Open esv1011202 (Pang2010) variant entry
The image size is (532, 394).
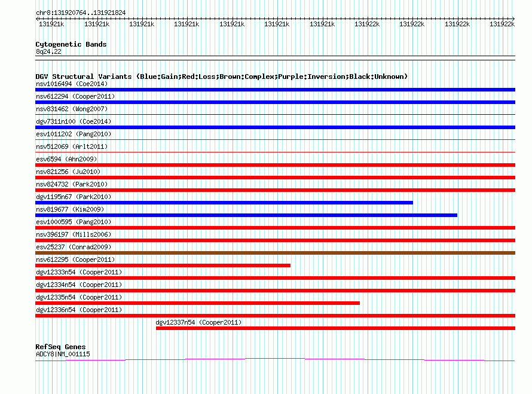(74, 134)
